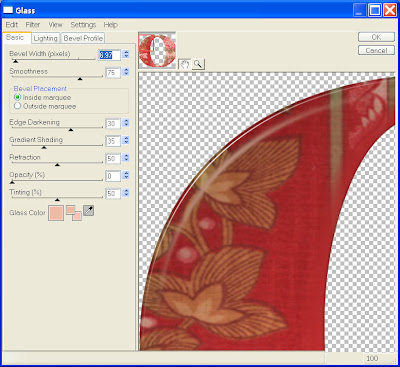Click the Opacity slider handle
400x367 pixels.
click(x=12, y=182)
